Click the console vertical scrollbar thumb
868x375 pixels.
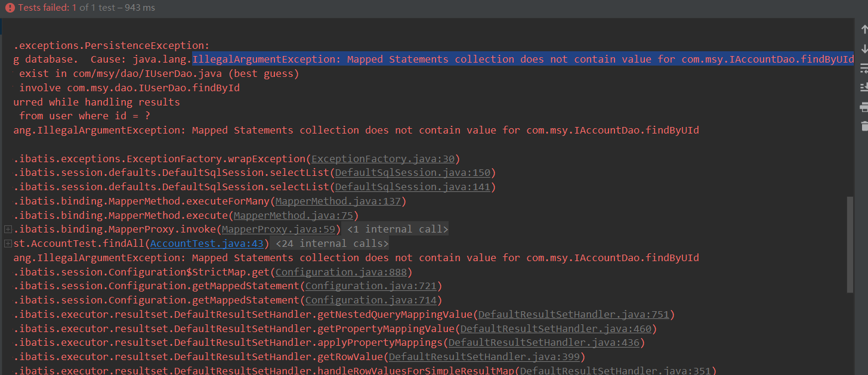pyautogui.click(x=851, y=245)
